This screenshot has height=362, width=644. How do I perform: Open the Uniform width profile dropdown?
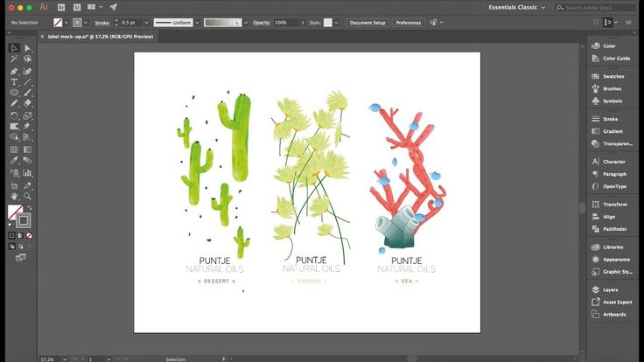click(197, 23)
